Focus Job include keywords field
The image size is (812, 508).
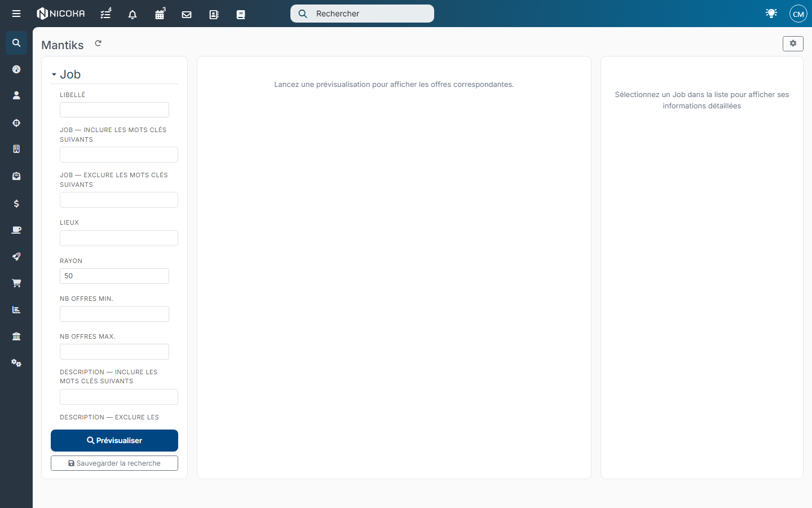coord(119,155)
